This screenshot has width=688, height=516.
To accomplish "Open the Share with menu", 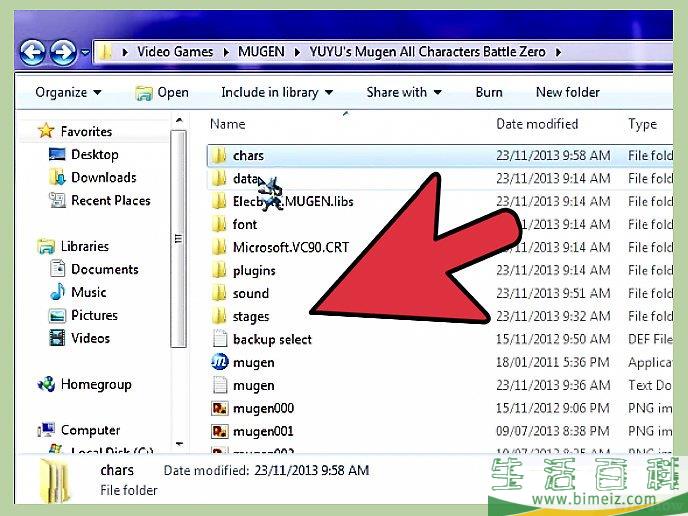I will point(404,92).
